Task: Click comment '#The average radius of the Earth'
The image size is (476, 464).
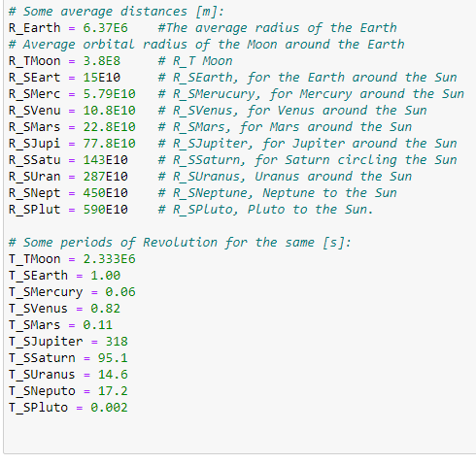Action: tap(278, 28)
